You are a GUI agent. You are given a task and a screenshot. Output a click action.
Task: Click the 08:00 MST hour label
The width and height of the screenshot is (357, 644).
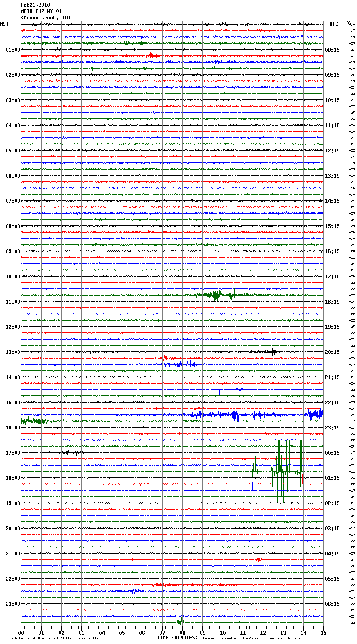(x=13, y=226)
